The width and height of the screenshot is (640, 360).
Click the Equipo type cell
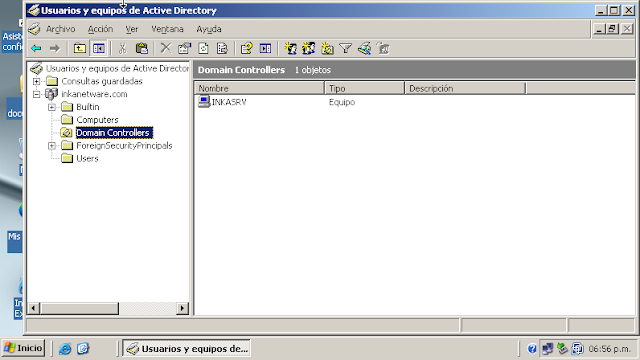(x=342, y=102)
